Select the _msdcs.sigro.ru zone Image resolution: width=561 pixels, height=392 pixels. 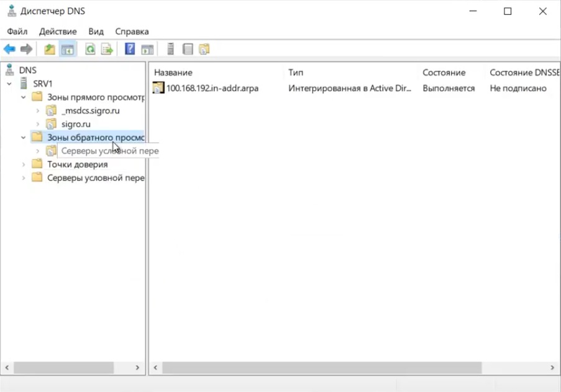tap(91, 111)
